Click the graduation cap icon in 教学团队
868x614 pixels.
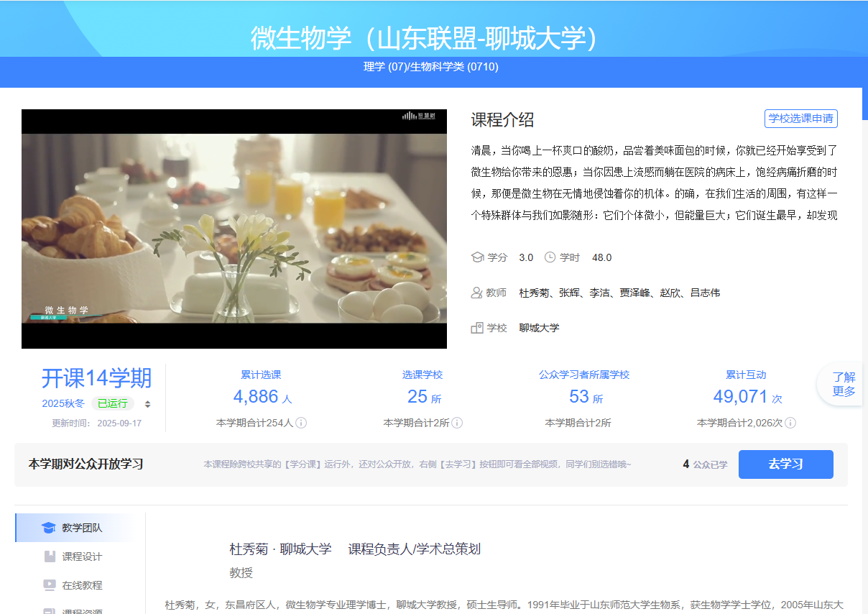click(49, 528)
